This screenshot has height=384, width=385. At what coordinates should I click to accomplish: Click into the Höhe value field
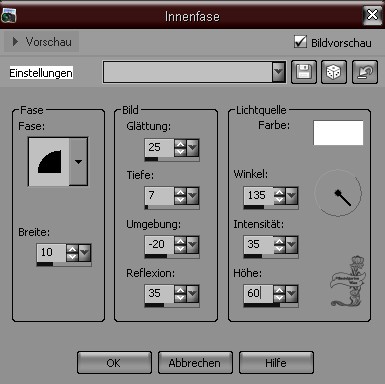[x=258, y=293]
